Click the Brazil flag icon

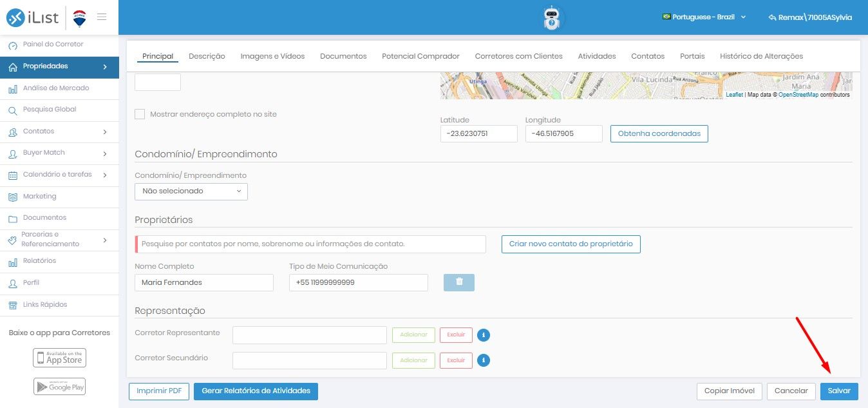(x=666, y=17)
